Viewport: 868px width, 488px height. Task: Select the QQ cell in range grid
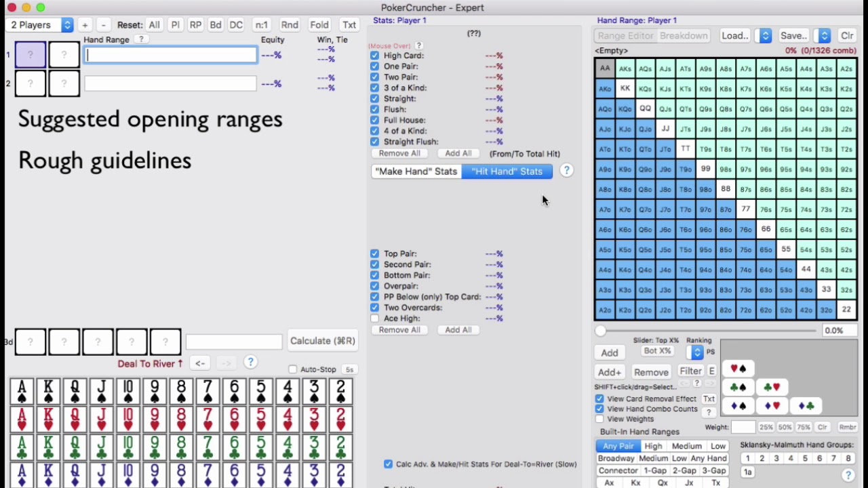(645, 109)
